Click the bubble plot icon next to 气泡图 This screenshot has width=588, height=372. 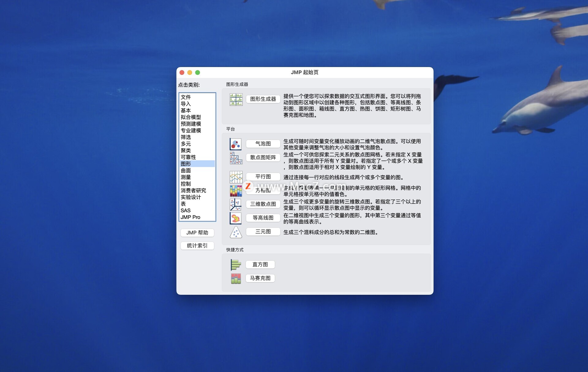pos(236,144)
